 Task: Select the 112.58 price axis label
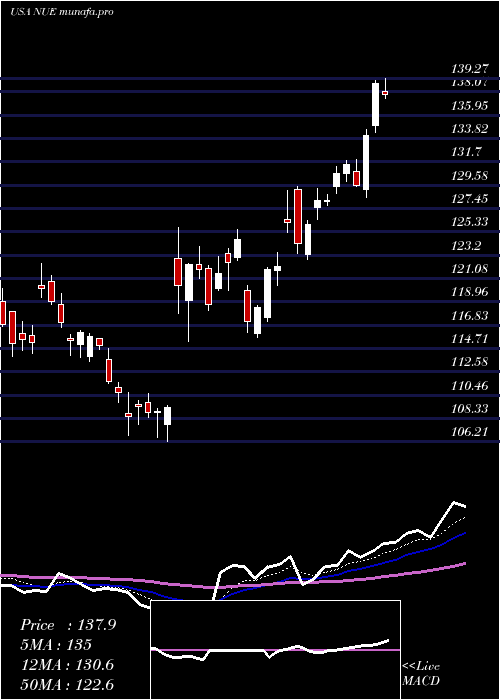pyautogui.click(x=470, y=362)
